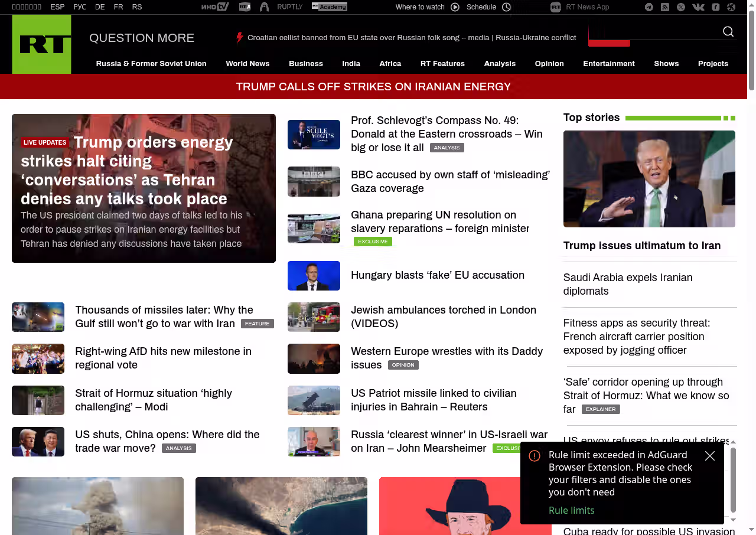
Task: Click the RT logo in the header
Action: (41, 44)
